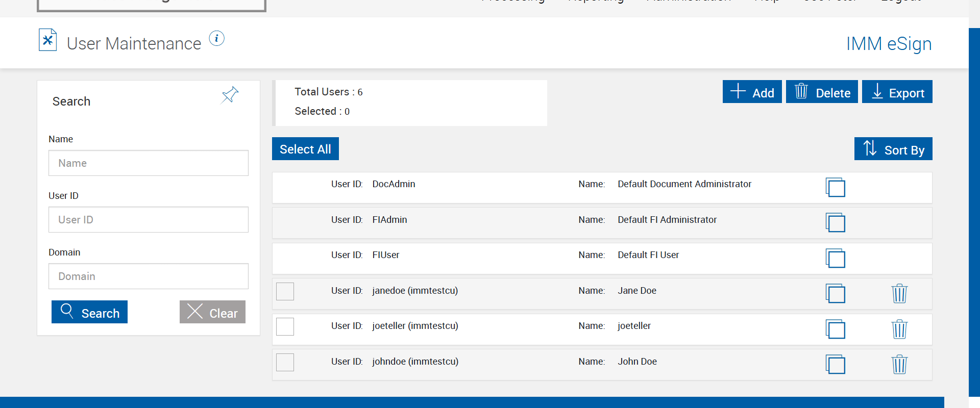Screen dimensions: 980x408
Task: Copy the DocAdmin user
Action: pos(836,187)
